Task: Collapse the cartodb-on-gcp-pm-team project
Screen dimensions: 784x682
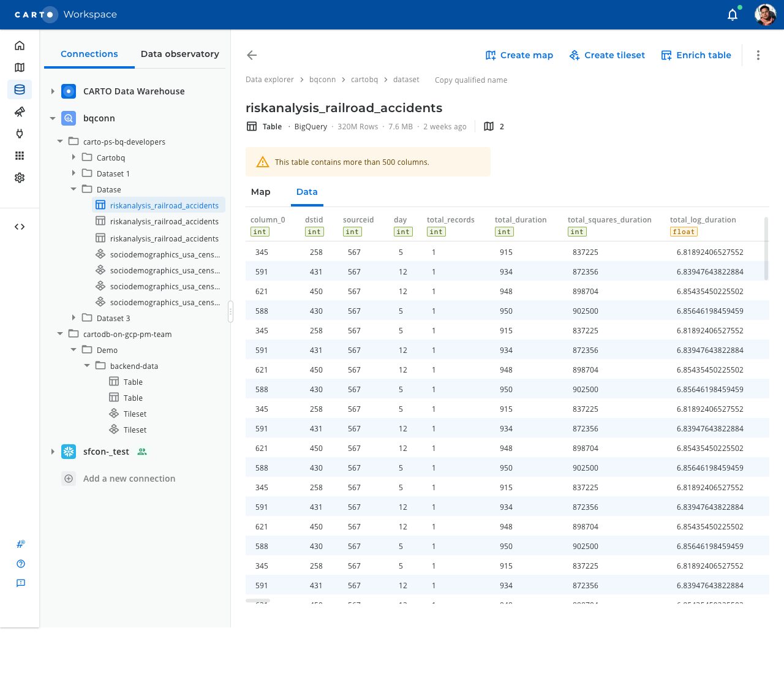Action: [x=60, y=334]
